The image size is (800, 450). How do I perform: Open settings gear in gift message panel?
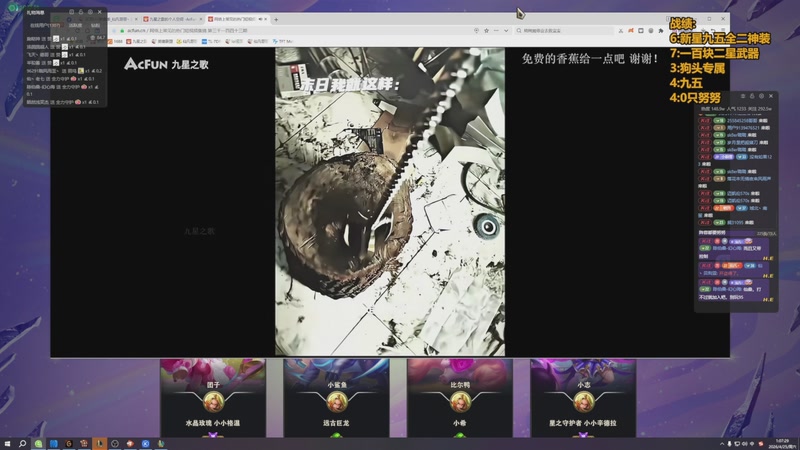point(90,12)
